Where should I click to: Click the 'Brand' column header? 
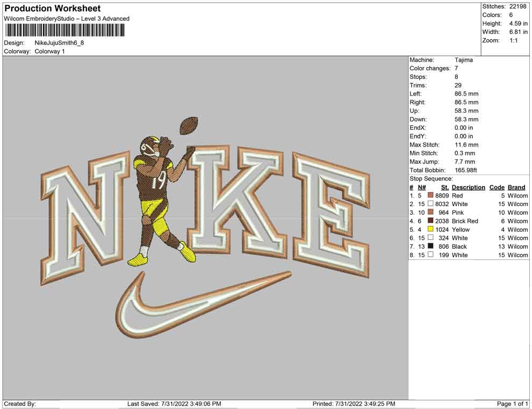point(516,187)
